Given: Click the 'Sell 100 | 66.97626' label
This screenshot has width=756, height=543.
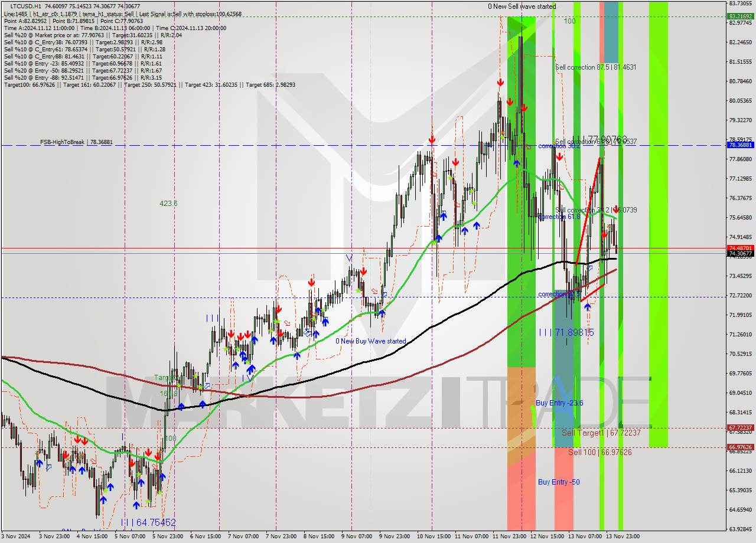Looking at the screenshot, I should point(600,452).
